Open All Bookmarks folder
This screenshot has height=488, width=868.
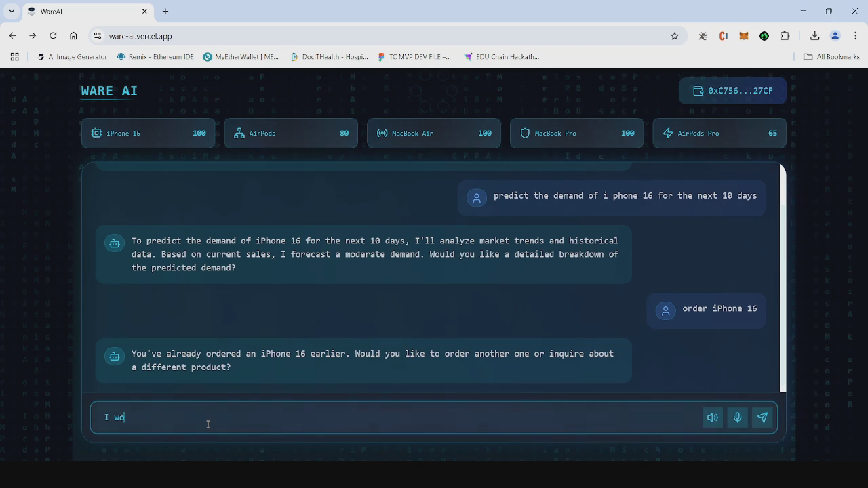831,57
